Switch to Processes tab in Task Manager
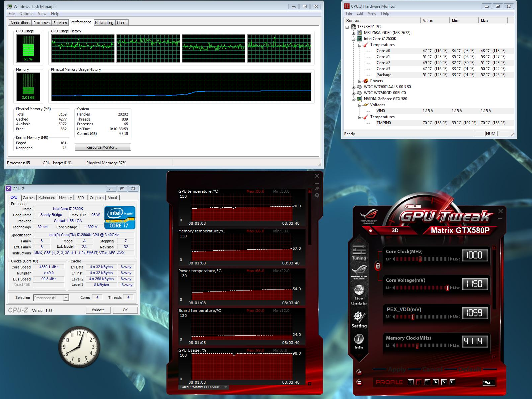The height and width of the screenshot is (399, 532). (41, 23)
